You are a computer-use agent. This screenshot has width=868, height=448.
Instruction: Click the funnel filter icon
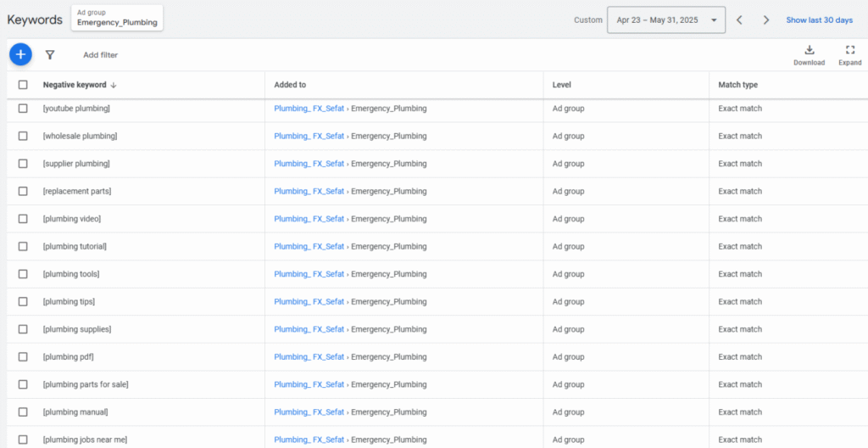pyautogui.click(x=50, y=55)
